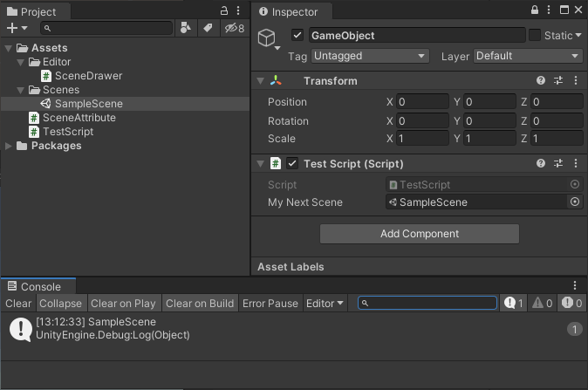Toggle hidden packages visibility icon
This screenshot has height=390, width=588.
pyautogui.click(x=235, y=28)
